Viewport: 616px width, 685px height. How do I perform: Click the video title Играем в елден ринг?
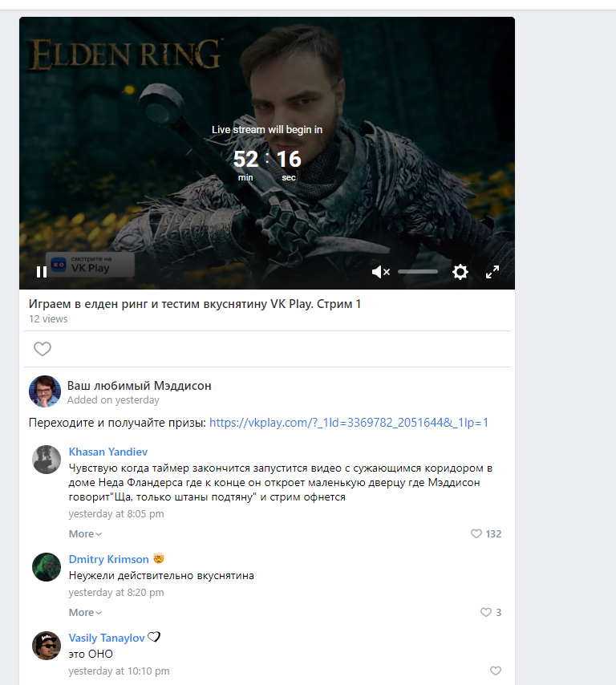coord(195,304)
